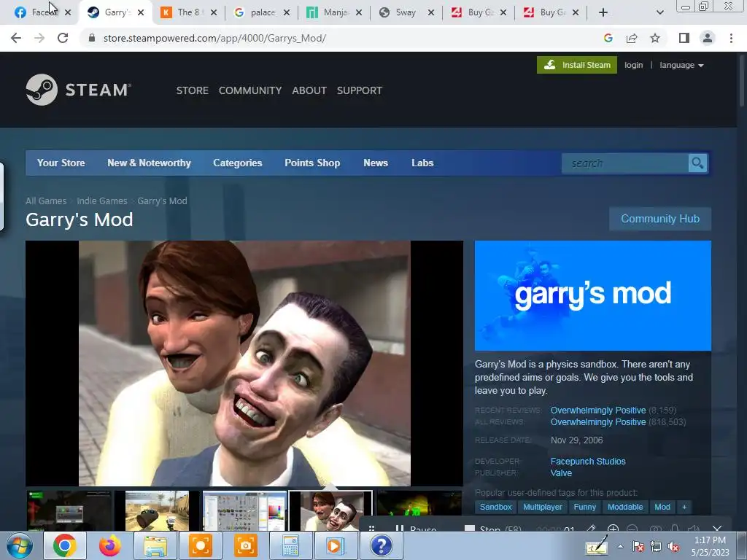Focus the Steam store search field
747x560 pixels.
625,163
